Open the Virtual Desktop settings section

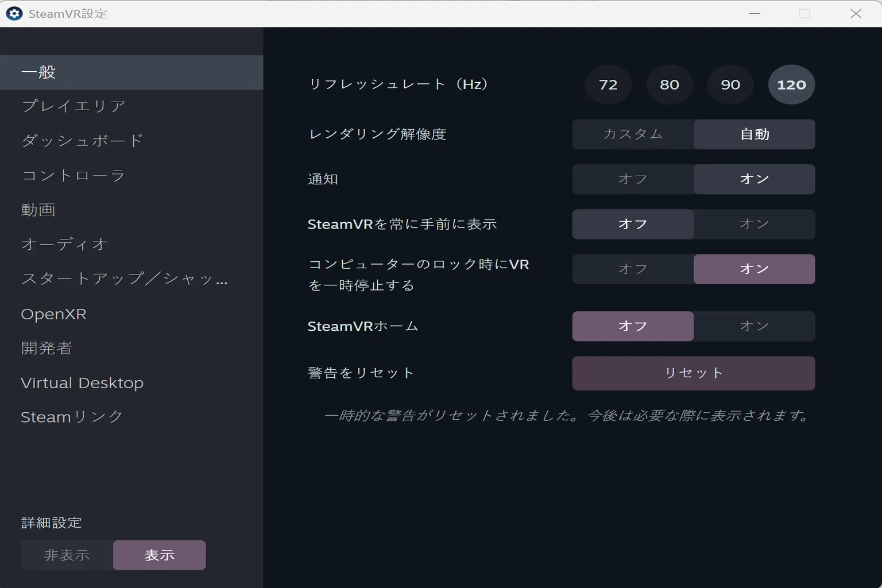point(82,382)
